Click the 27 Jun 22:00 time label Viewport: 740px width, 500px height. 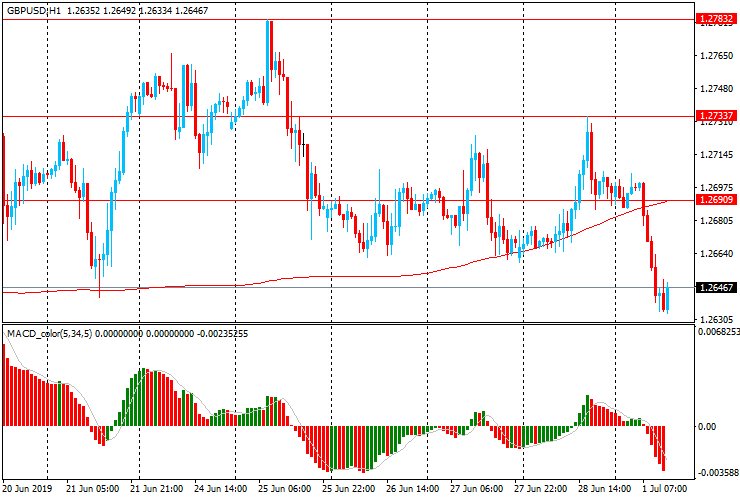pyautogui.click(x=541, y=488)
